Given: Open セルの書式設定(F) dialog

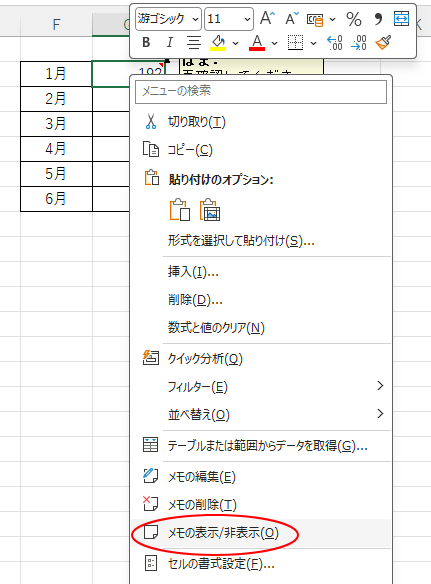Looking at the screenshot, I should point(261,564).
